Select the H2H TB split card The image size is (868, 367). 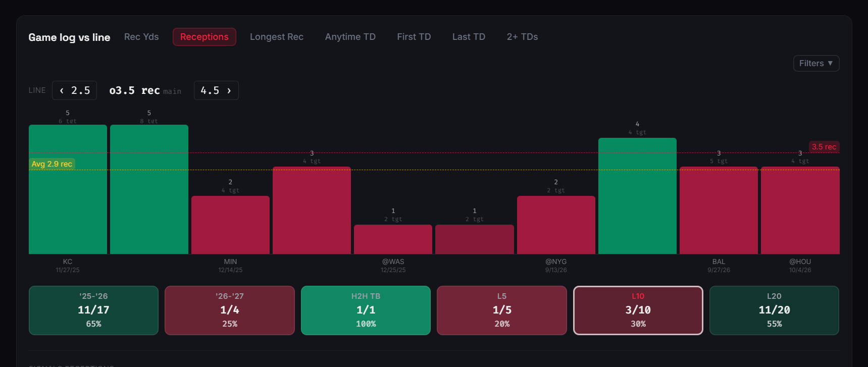(x=366, y=310)
